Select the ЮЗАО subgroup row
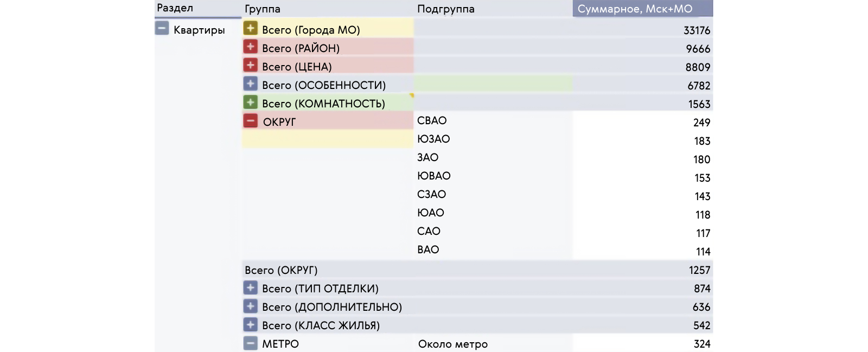868x352 pixels. (433, 139)
